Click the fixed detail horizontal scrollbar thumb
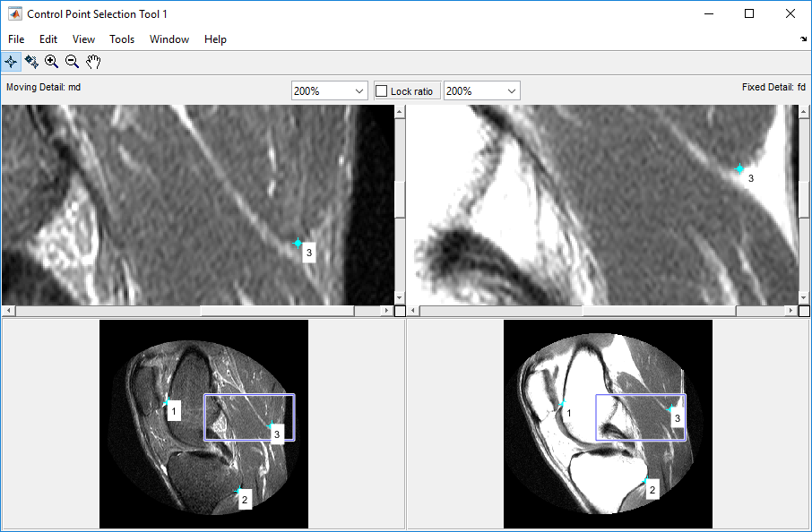The image size is (812, 532). click(x=660, y=311)
